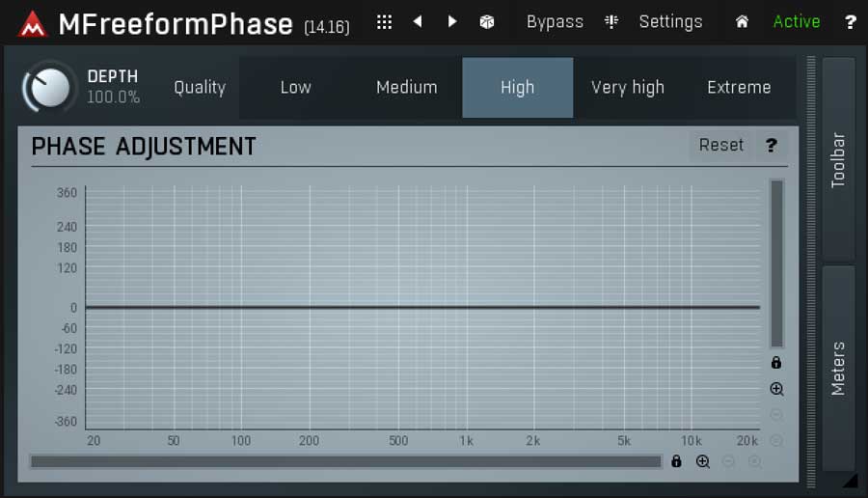Click the random preset dice icon

487,21
